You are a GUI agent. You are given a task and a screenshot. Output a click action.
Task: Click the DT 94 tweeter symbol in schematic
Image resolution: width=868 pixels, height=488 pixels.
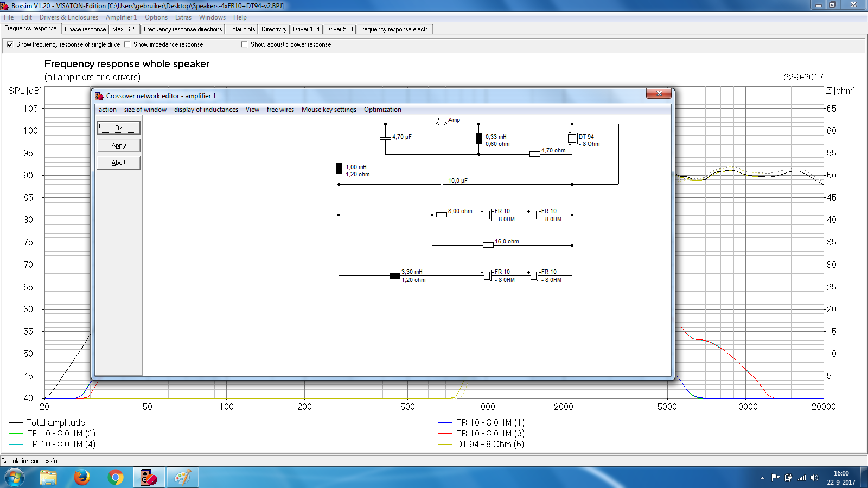click(x=572, y=138)
